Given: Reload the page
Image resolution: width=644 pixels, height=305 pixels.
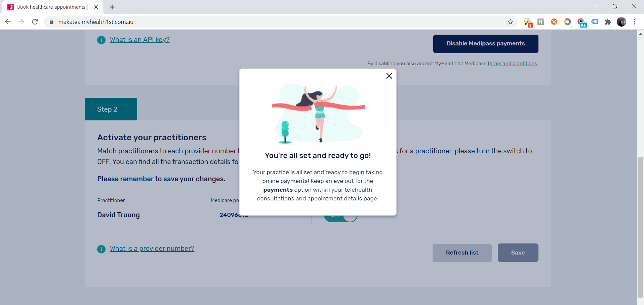Looking at the screenshot, I should [x=35, y=22].
